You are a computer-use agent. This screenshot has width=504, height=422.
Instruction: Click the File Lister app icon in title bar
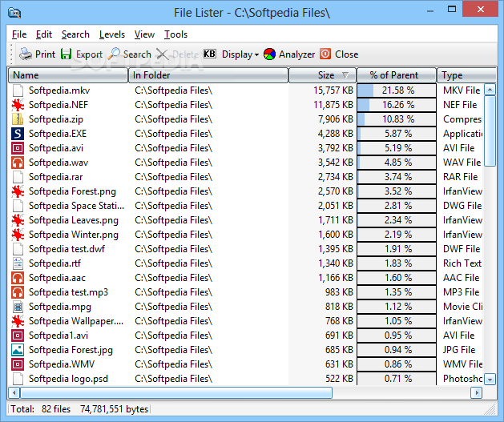pos(14,13)
